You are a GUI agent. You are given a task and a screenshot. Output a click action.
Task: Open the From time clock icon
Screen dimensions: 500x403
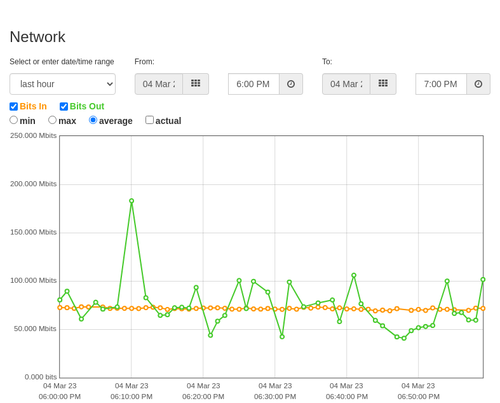tap(291, 84)
